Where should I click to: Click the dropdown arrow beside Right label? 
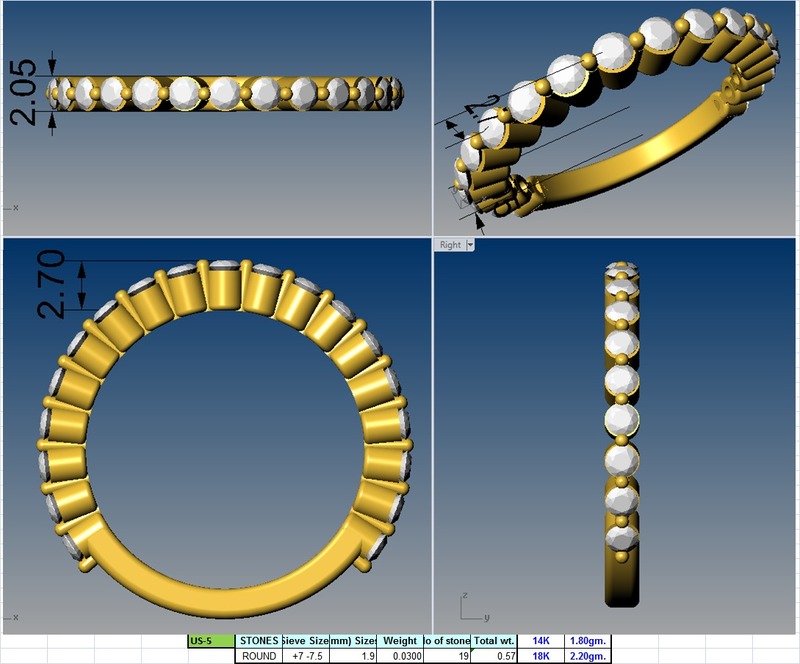click(470, 245)
